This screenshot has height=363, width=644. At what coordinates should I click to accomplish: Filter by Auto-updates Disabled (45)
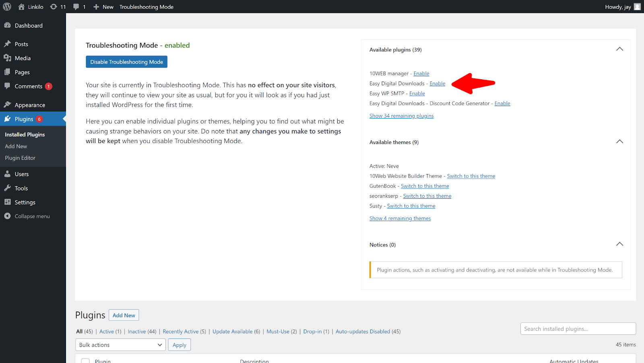368,332
